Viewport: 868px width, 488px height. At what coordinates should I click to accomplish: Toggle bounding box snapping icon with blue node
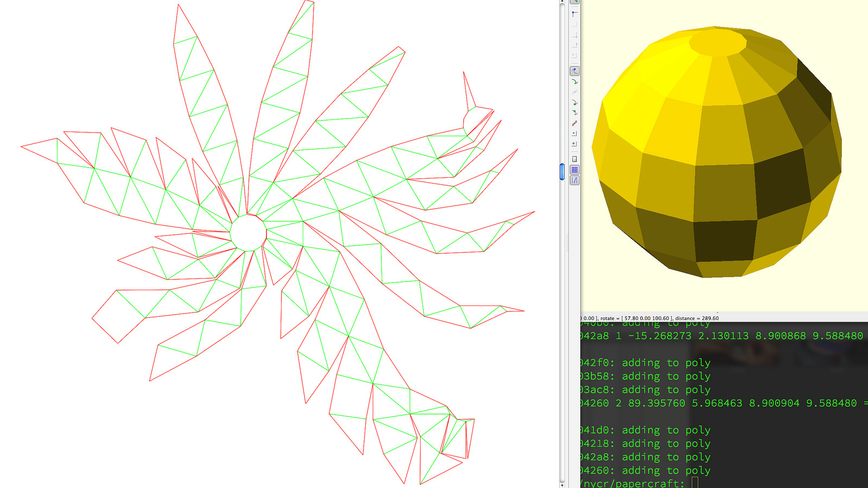pos(574,14)
